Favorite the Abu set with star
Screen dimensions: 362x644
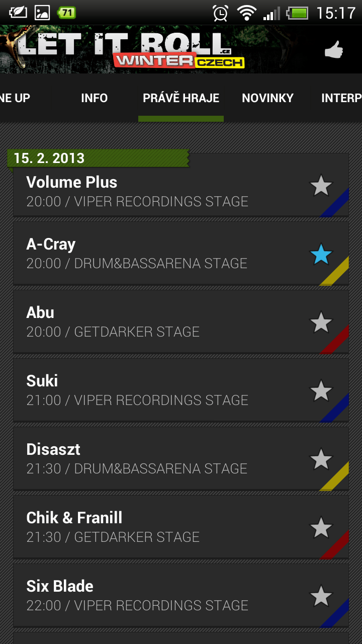[x=321, y=323]
